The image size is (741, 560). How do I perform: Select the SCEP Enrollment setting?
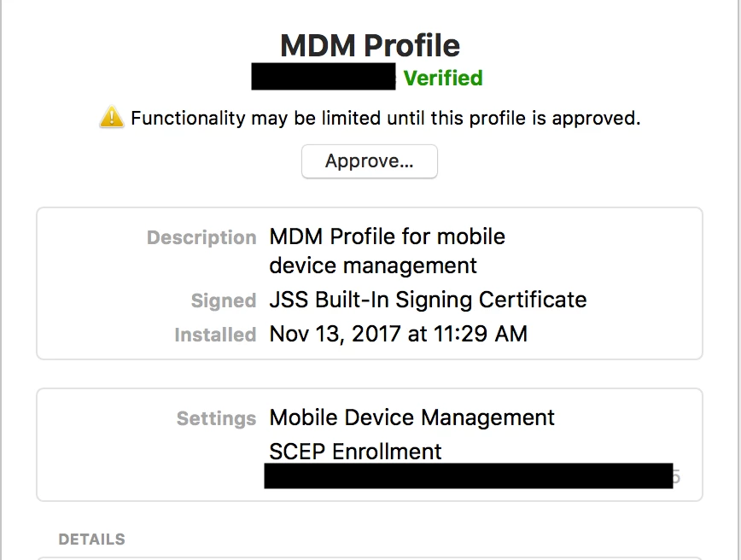pos(355,452)
